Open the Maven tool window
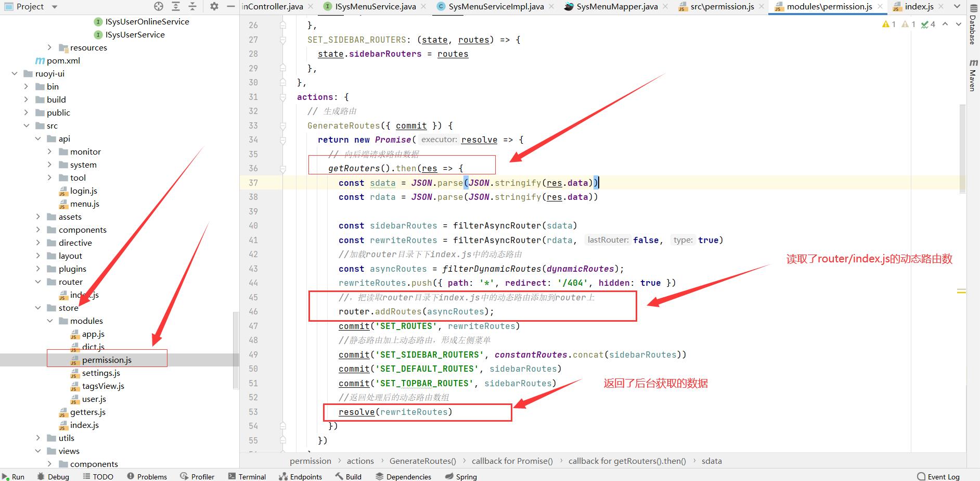The width and height of the screenshot is (980, 481). point(973,75)
